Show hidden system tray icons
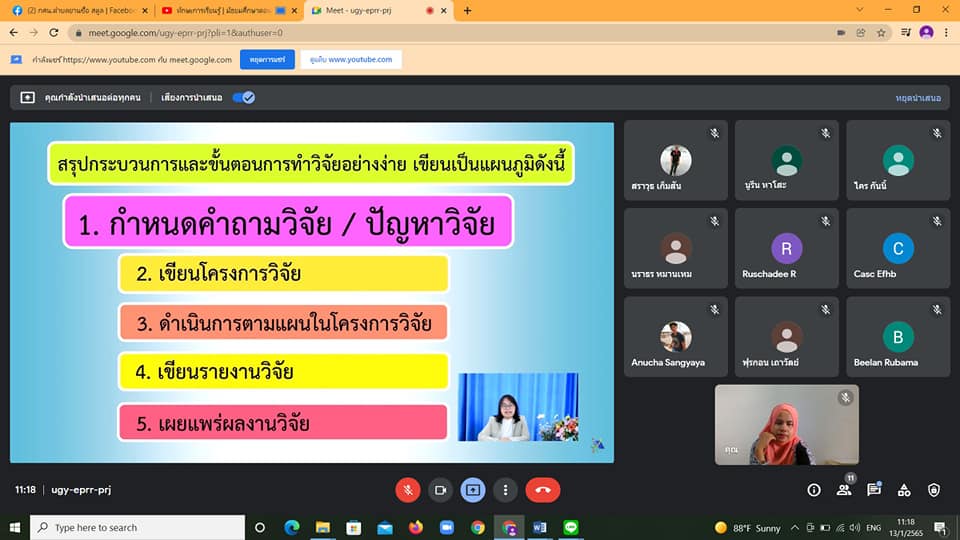The image size is (960, 540). pyautogui.click(x=795, y=527)
